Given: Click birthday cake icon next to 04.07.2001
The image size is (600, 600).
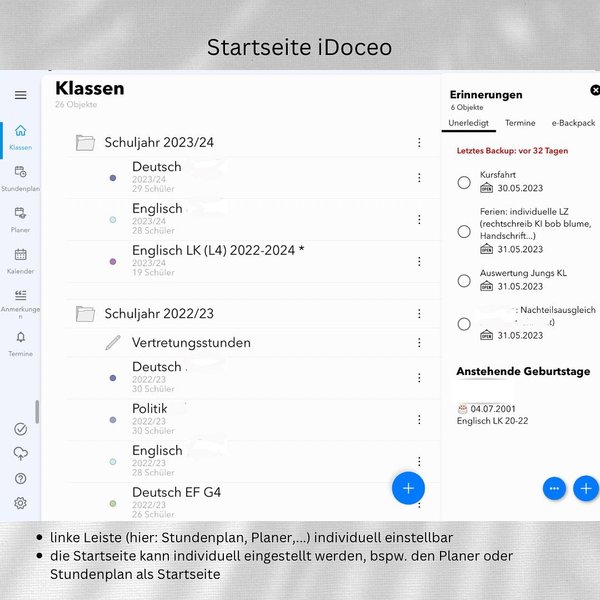Looking at the screenshot, I should [463, 409].
